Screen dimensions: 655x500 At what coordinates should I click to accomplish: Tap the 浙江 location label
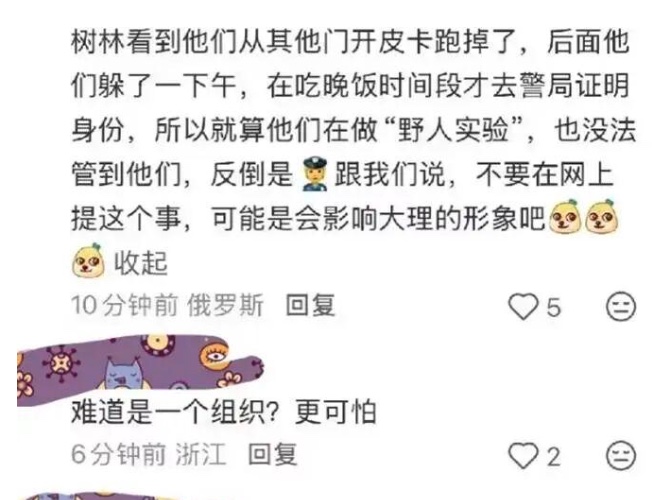201,454
